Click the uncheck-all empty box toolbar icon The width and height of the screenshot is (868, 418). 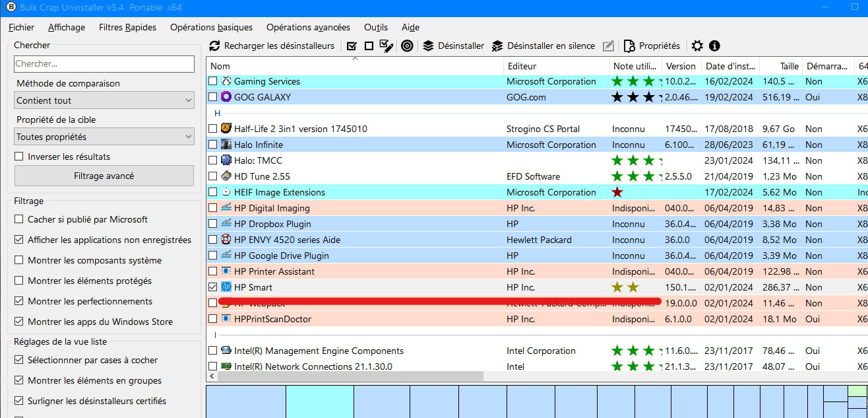point(369,46)
